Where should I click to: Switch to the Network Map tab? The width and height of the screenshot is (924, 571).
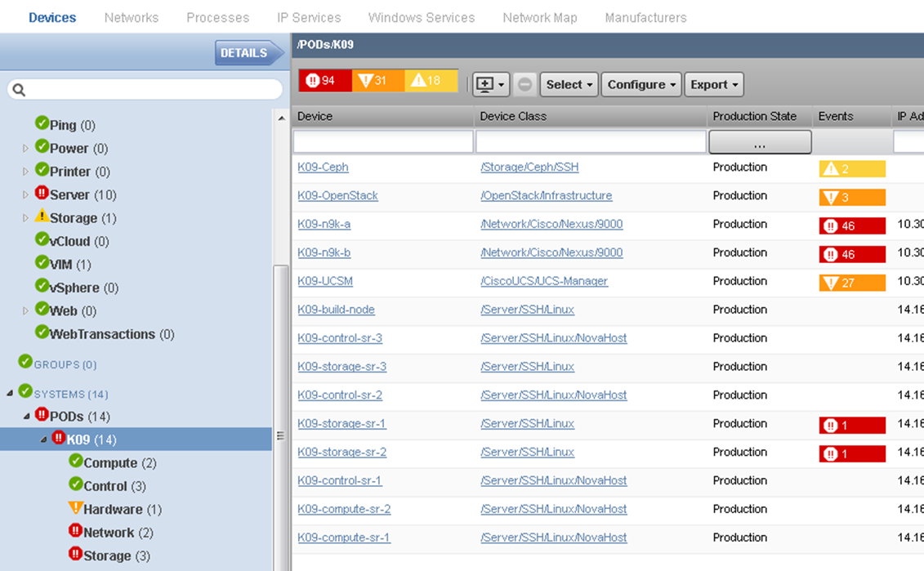pos(539,17)
